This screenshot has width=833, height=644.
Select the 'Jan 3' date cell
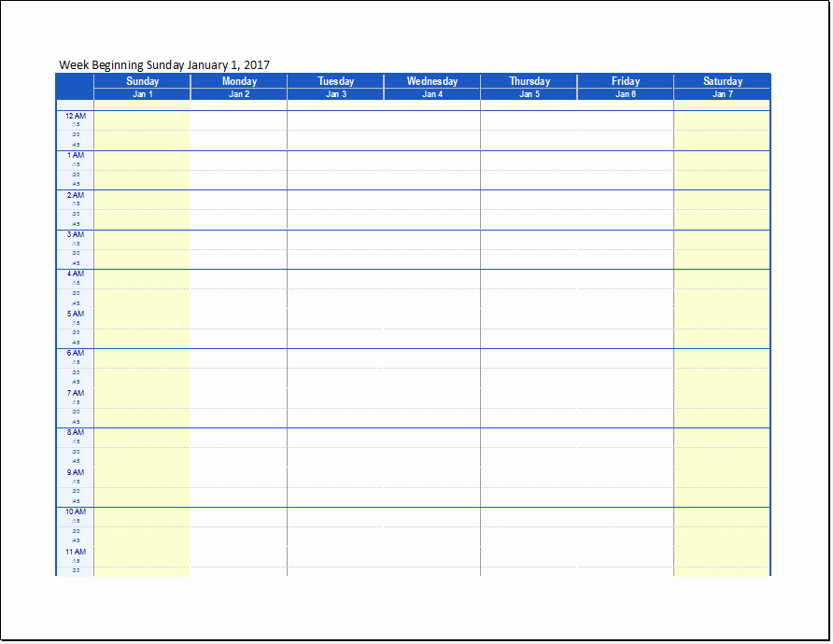tap(336, 94)
